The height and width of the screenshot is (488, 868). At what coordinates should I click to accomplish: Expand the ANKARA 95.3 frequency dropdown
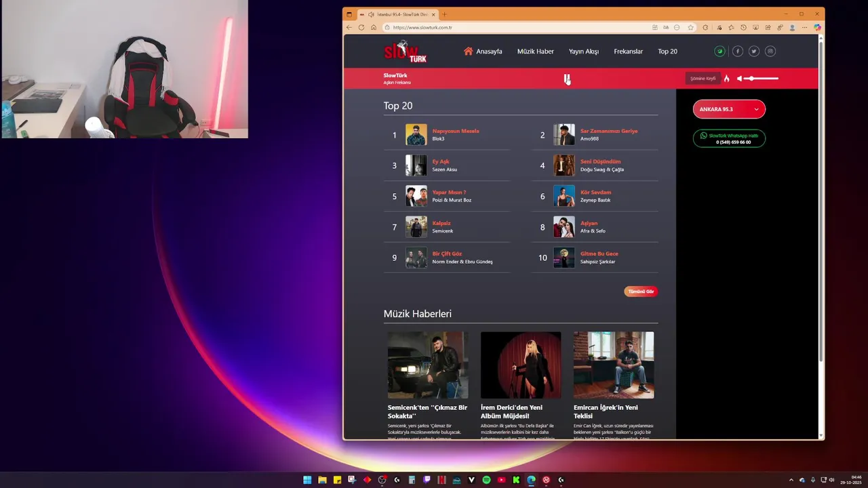[729, 109]
